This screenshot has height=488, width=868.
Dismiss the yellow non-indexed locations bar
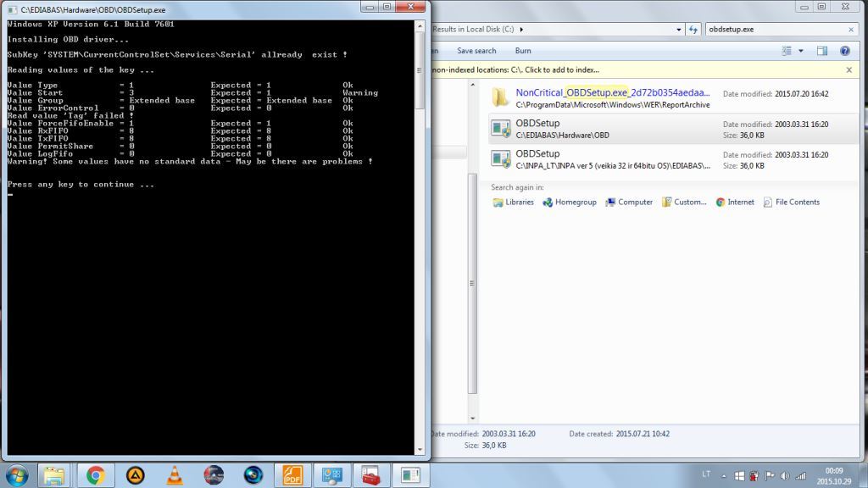857,69
